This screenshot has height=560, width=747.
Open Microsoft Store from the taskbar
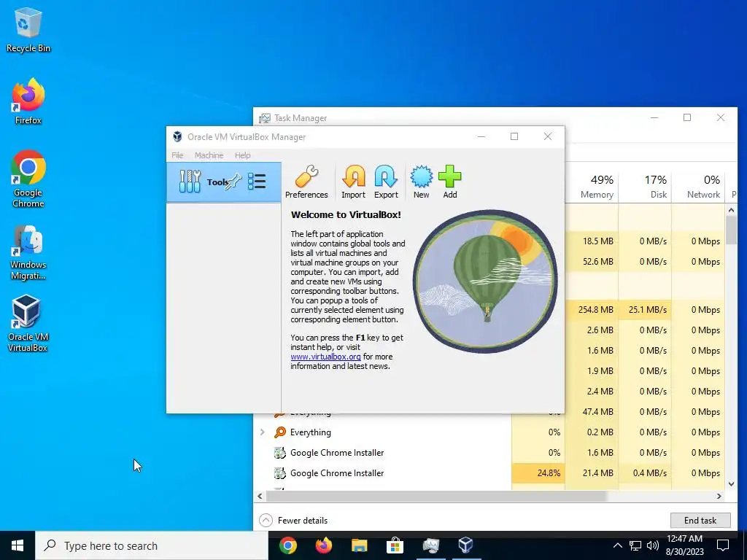coord(395,545)
